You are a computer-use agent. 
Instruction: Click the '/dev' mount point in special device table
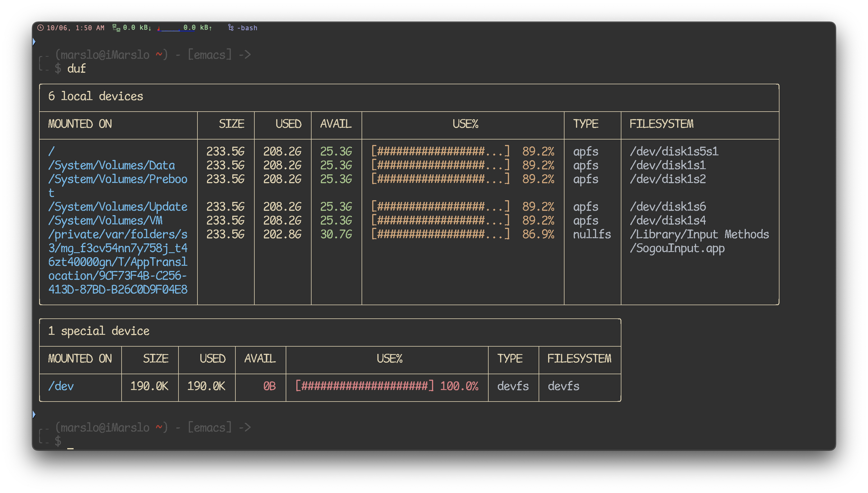pos(61,386)
